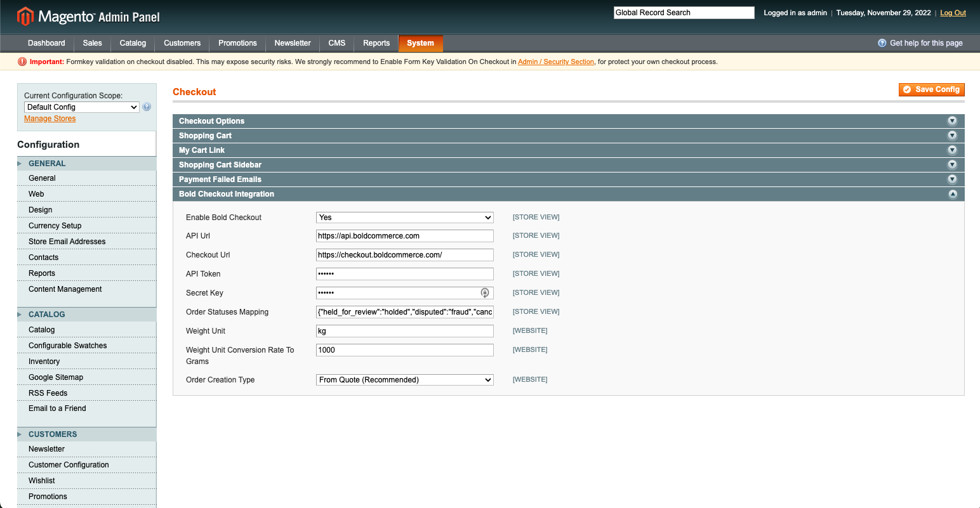Click the Order Statuses Mapping field

(405, 312)
